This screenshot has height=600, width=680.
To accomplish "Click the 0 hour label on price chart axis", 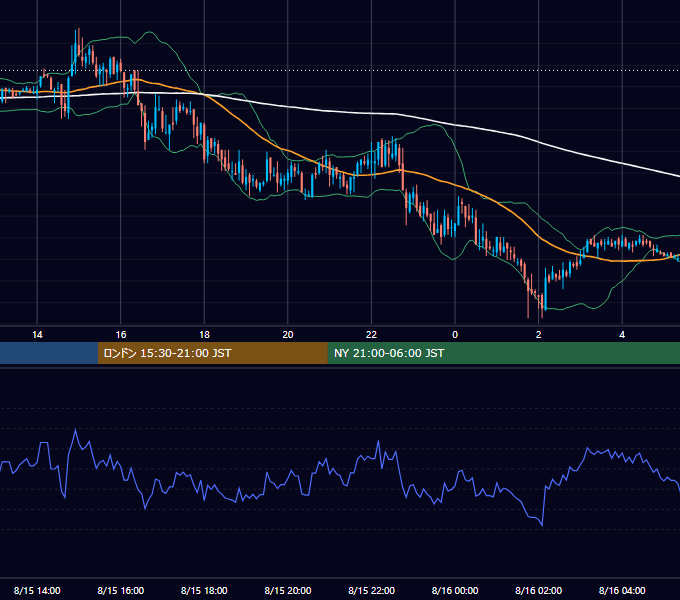I will [455, 335].
